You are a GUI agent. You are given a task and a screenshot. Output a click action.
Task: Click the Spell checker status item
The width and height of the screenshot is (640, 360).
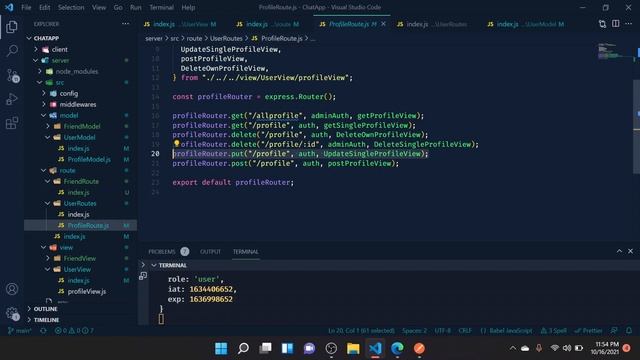point(553,330)
